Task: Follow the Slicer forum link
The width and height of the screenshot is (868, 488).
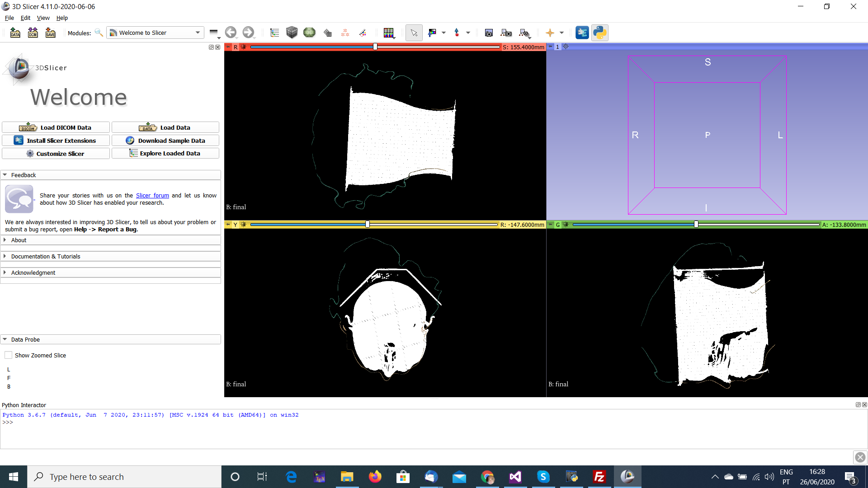Action: click(x=152, y=196)
